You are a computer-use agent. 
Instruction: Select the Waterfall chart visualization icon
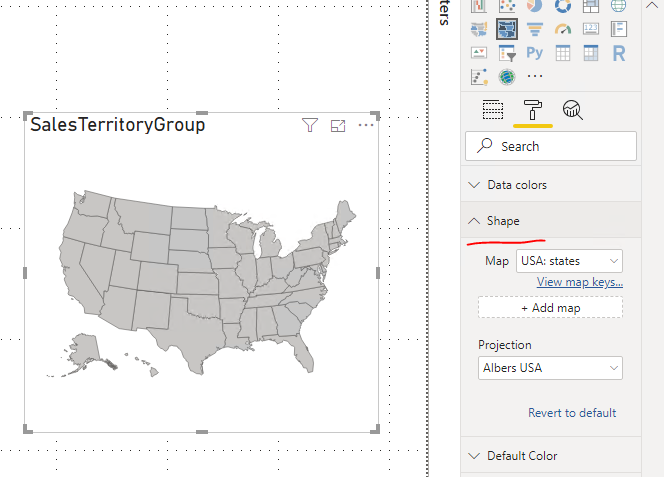(x=479, y=6)
